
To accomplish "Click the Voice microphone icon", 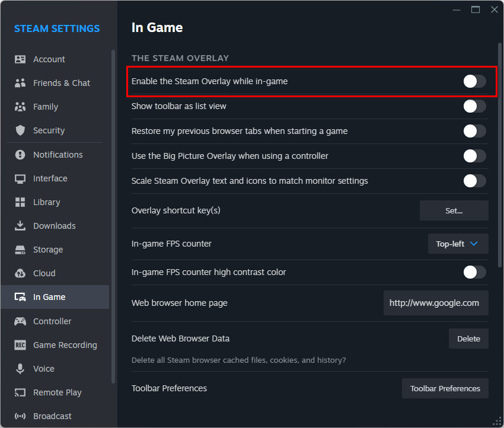I will click(x=20, y=369).
